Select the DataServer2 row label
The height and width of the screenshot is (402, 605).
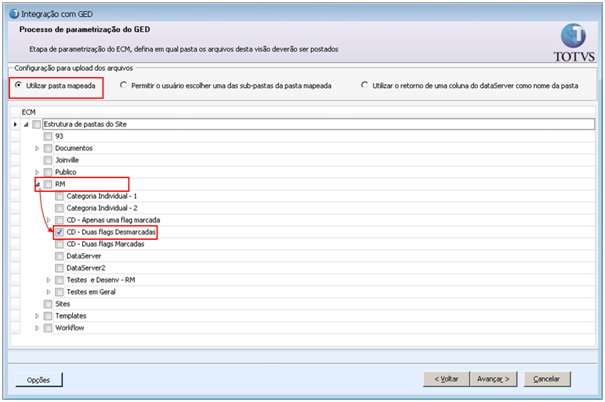tap(86, 268)
